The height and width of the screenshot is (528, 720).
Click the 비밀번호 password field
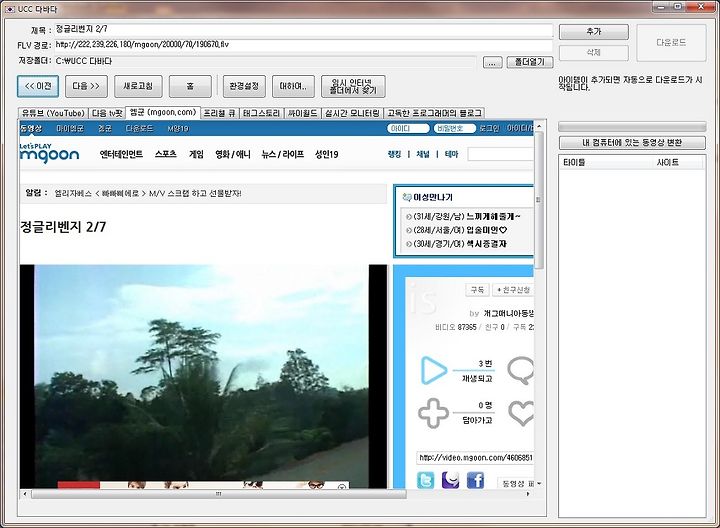click(x=455, y=129)
